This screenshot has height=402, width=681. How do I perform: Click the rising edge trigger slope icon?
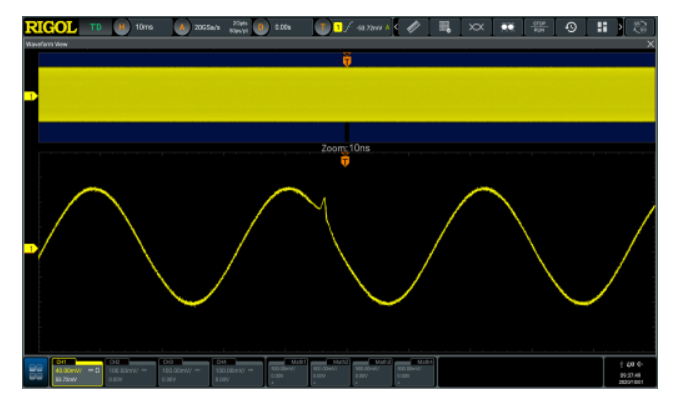coord(348,27)
